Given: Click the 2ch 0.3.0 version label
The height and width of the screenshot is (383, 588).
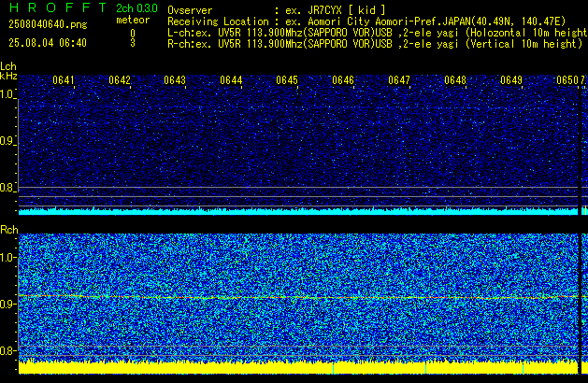Looking at the screenshot, I should pyautogui.click(x=136, y=8).
